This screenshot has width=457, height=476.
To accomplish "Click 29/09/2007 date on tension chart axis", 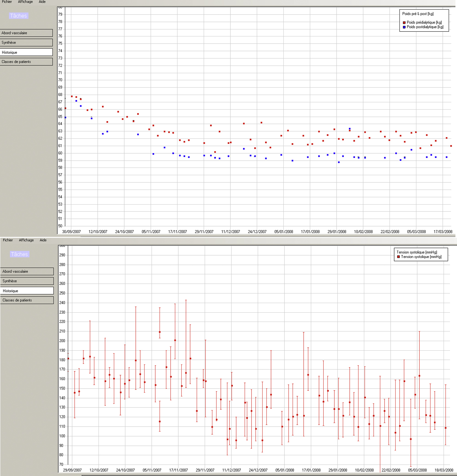I will (x=72, y=470).
